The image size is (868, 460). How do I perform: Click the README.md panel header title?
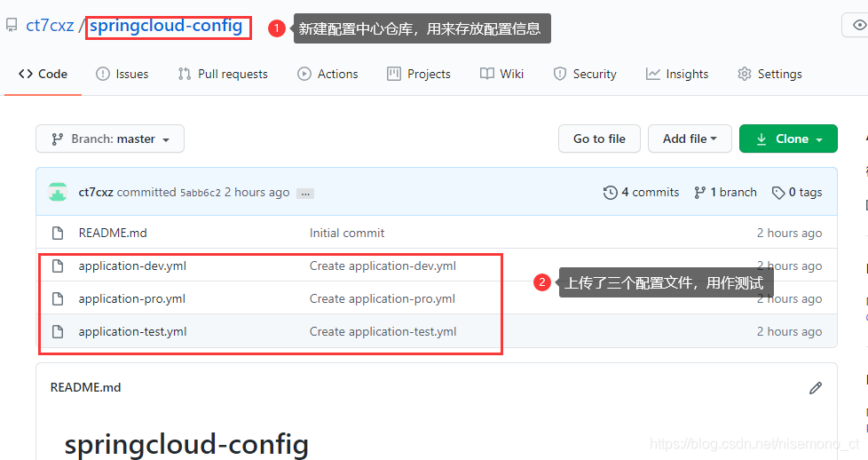point(85,387)
